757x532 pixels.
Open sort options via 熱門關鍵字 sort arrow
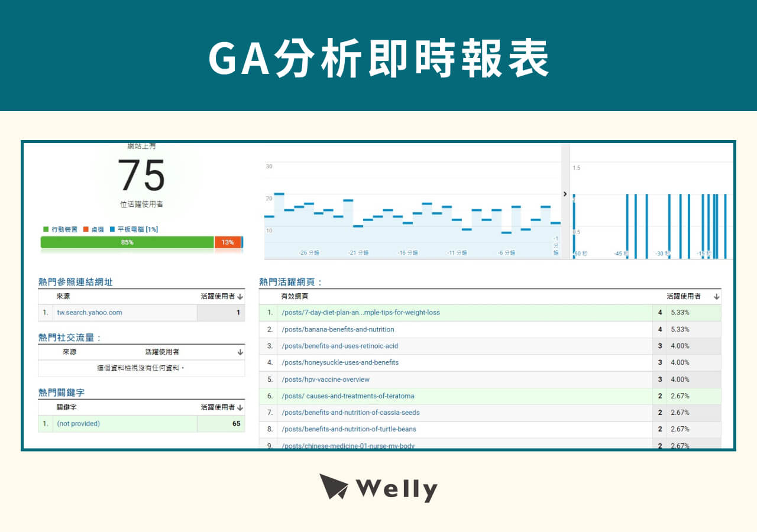coord(241,407)
